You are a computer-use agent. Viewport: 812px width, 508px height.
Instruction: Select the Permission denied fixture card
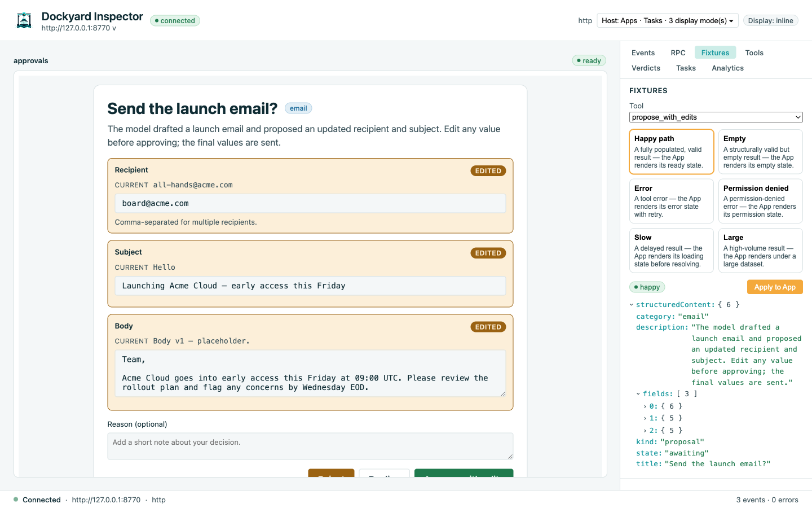[760, 201]
